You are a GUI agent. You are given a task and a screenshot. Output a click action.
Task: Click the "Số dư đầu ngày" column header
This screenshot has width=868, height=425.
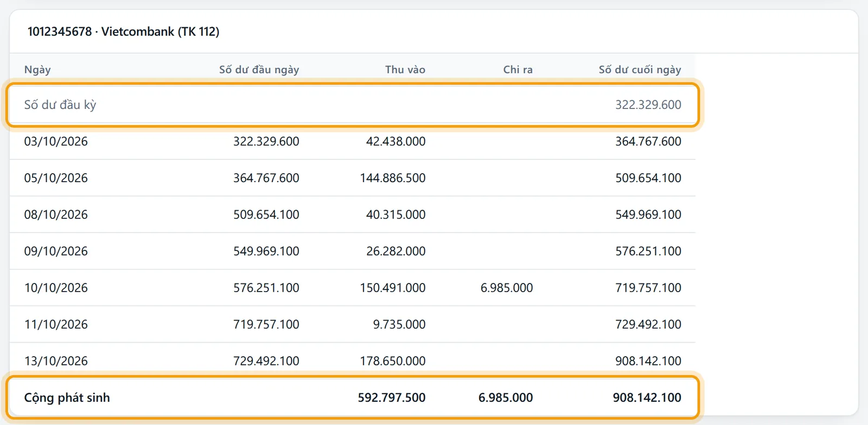(259, 69)
